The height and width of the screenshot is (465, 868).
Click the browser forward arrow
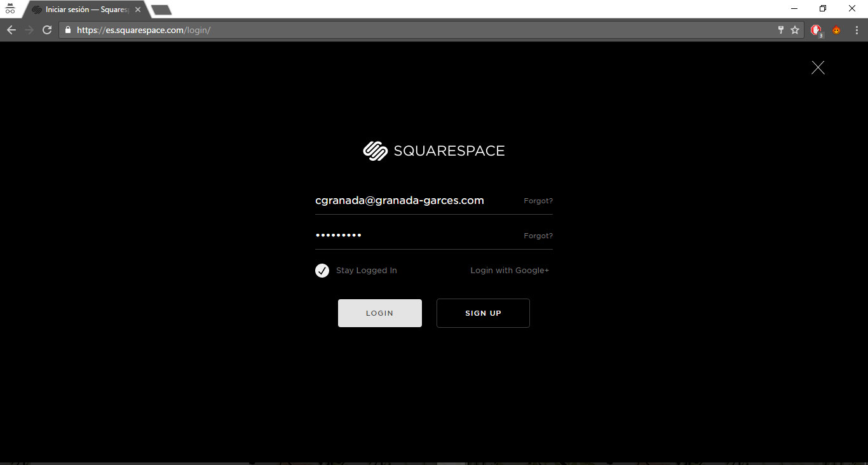click(29, 30)
